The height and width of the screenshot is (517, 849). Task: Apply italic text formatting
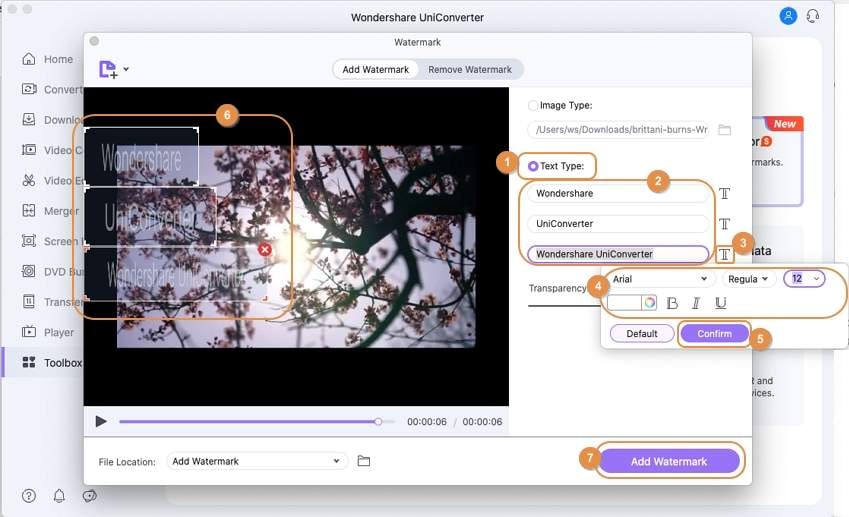click(696, 303)
